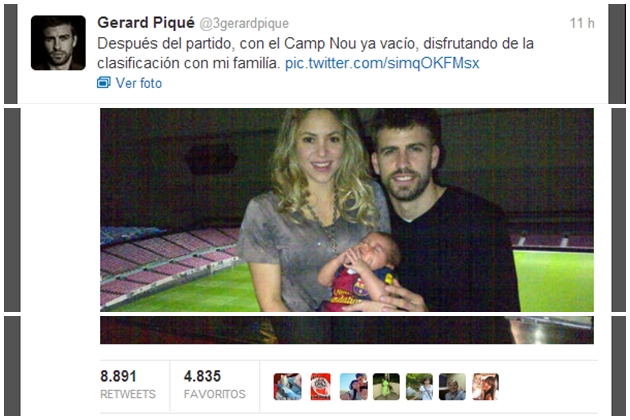Click the tweet text about Camp Nou
Viewport: 630px width, 420px height.
tap(315, 53)
